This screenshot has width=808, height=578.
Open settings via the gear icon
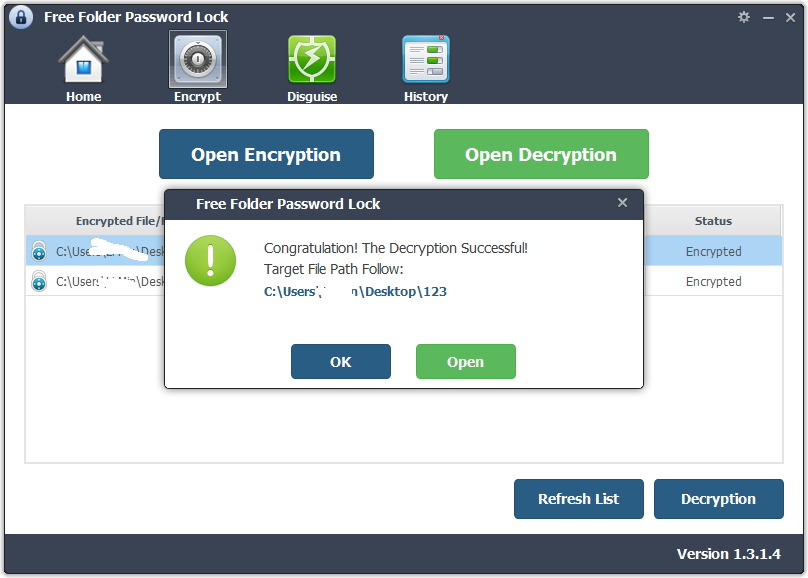click(x=744, y=17)
